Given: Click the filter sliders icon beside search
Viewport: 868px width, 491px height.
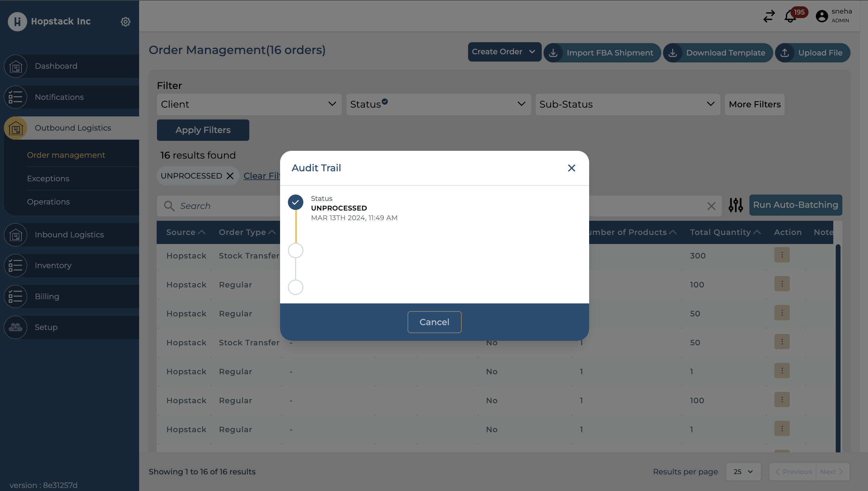Looking at the screenshot, I should click(736, 205).
